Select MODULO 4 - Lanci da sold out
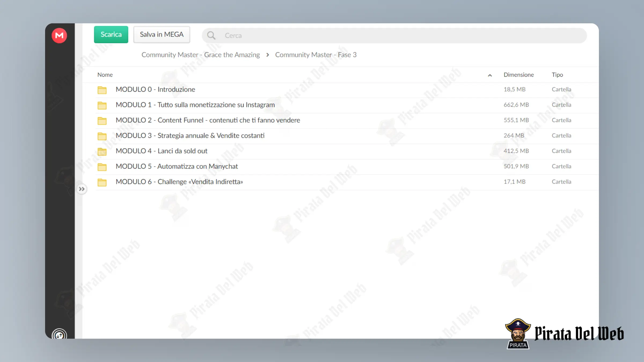Viewport: 644px width, 362px height. tap(161, 151)
